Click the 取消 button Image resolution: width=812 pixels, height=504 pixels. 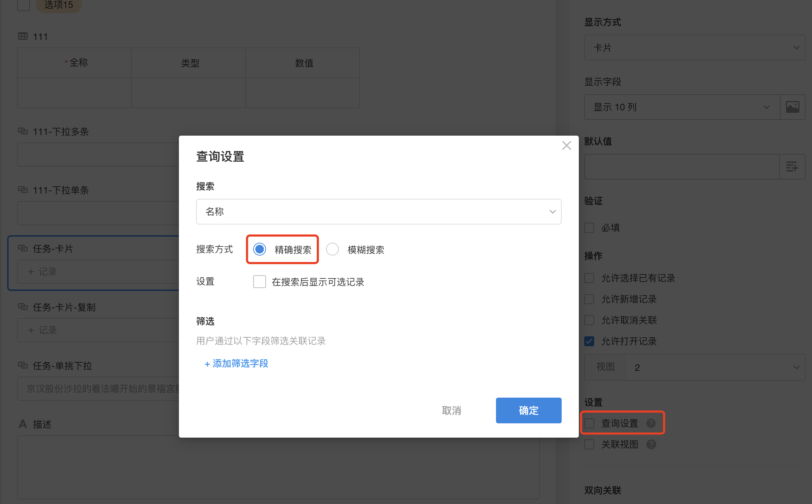[451, 410]
